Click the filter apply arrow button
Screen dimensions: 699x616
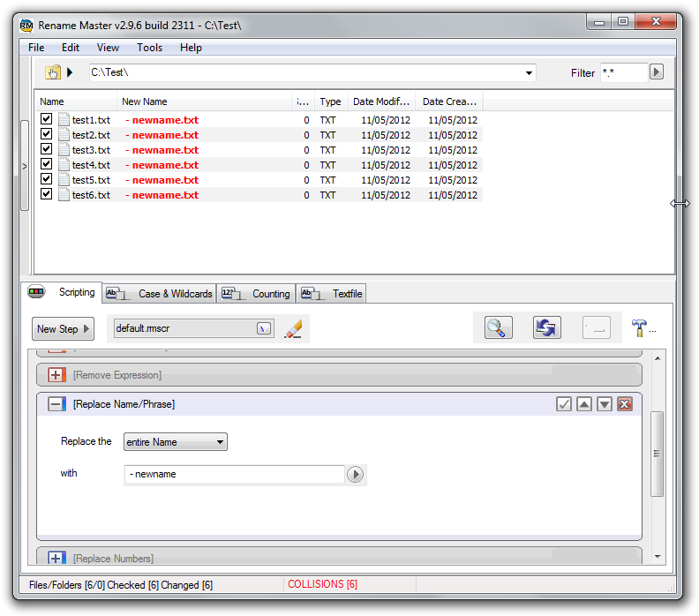click(x=657, y=72)
